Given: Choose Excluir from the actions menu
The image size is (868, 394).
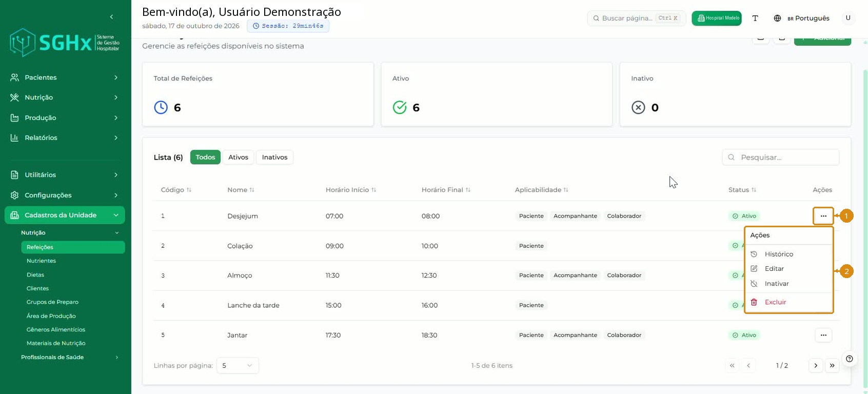Looking at the screenshot, I should (x=788, y=302).
